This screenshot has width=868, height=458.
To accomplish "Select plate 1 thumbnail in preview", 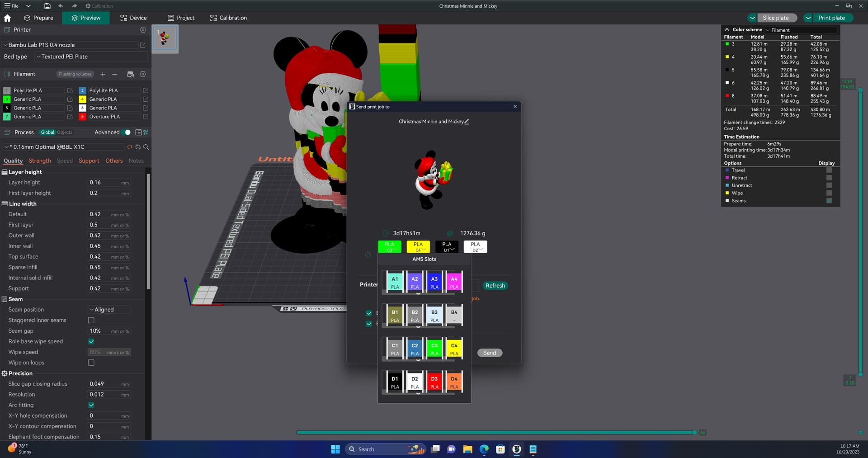I will 165,39.
